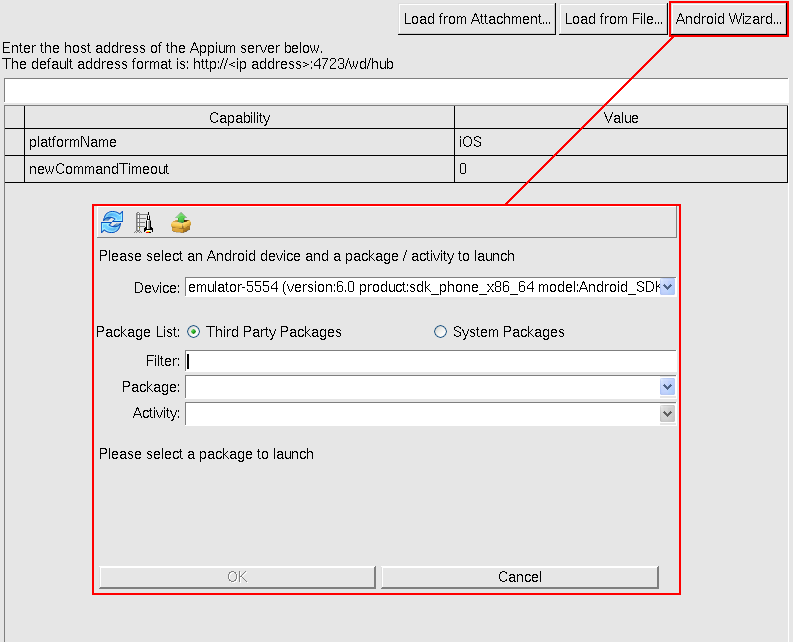Click the package upload box icon
This screenshot has height=642, width=793.
pyautogui.click(x=180, y=222)
